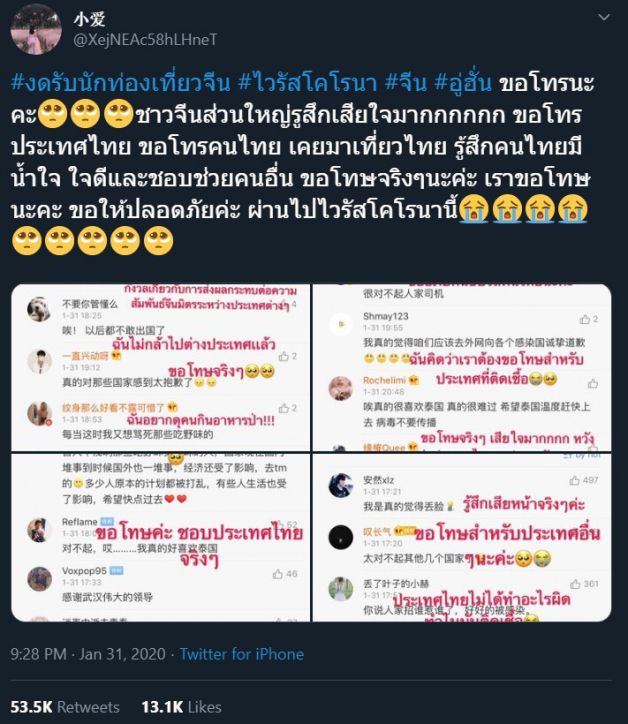Open the #จีน hashtag
Viewport: 628px width, 724px height.
406,83
